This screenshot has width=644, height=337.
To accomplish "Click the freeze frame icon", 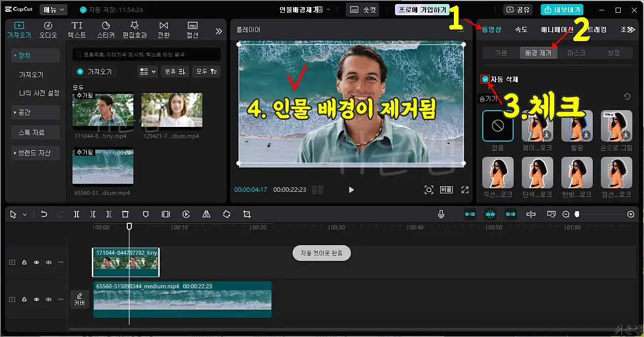I will pos(166,215).
